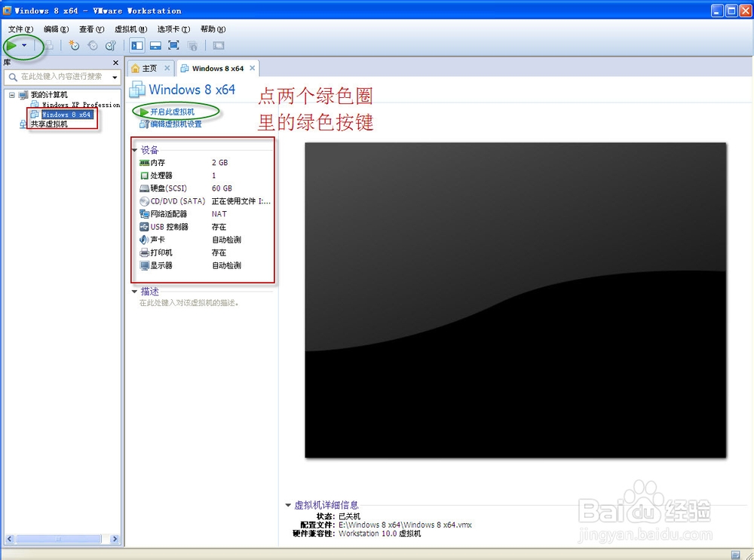754x560 pixels.
Task: Click the library scrollbar right arrow
Action: click(115, 539)
